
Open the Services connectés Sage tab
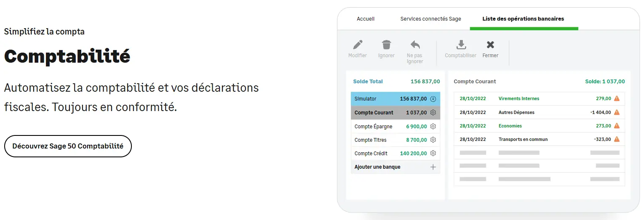point(430,19)
